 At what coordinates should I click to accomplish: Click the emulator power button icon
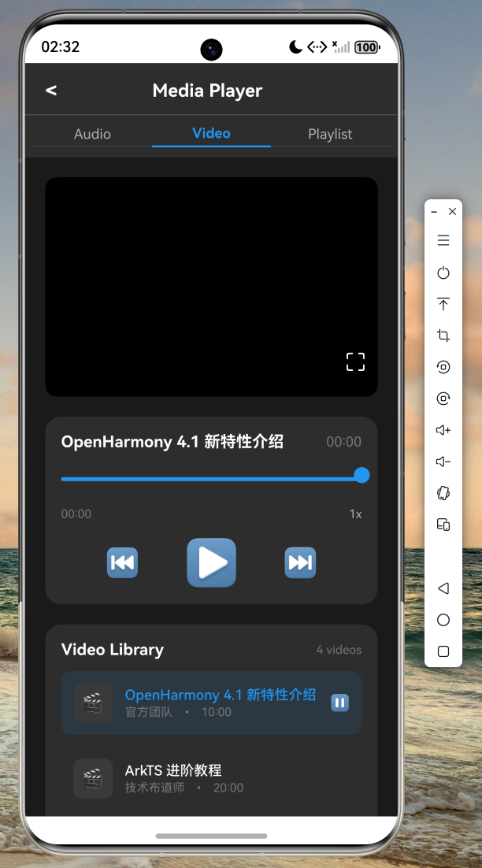443,273
